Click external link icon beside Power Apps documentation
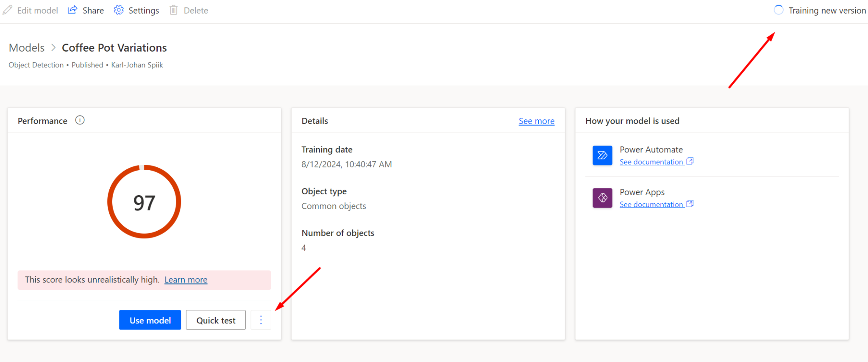868x362 pixels. pyautogui.click(x=690, y=204)
